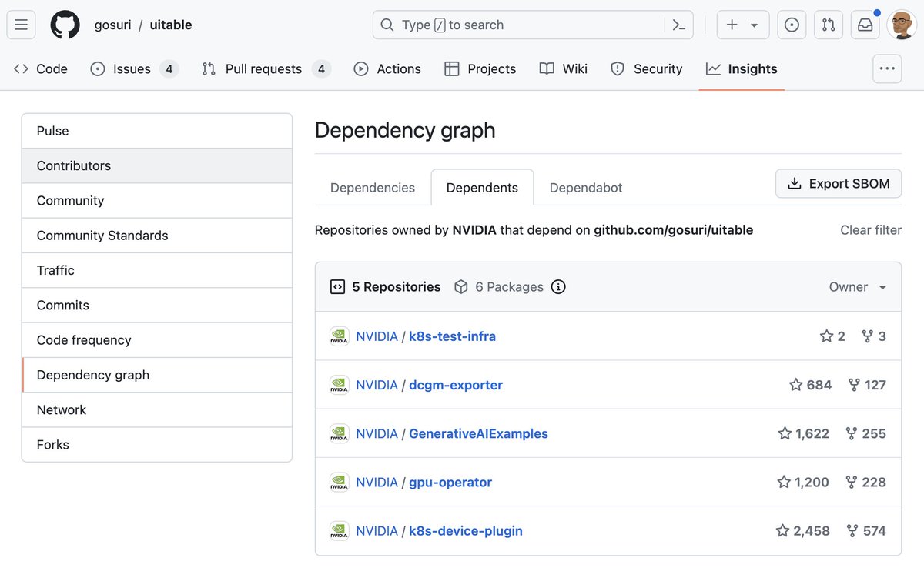Viewport: 924px width, 568px height.
Task: Open the Projects tab
Action: point(480,68)
